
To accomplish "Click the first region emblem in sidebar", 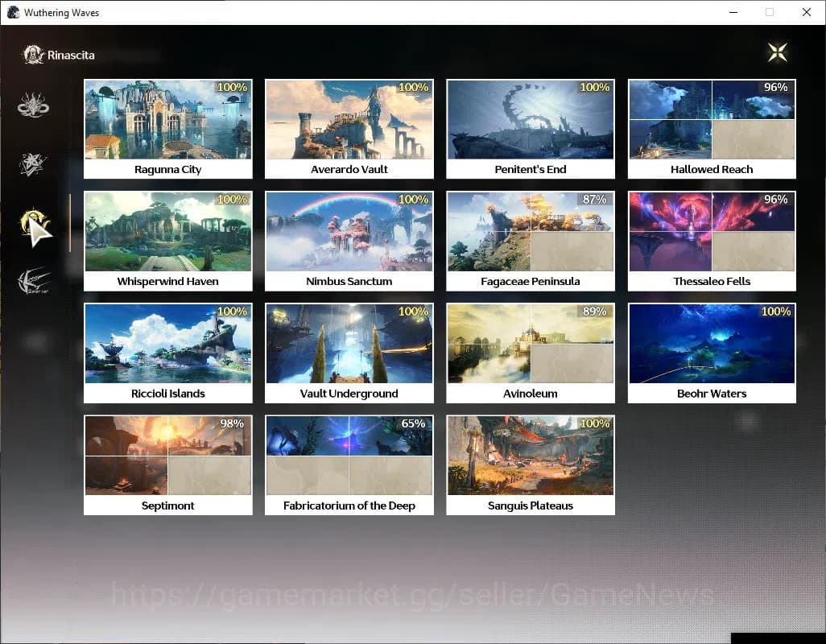I will click(33, 105).
